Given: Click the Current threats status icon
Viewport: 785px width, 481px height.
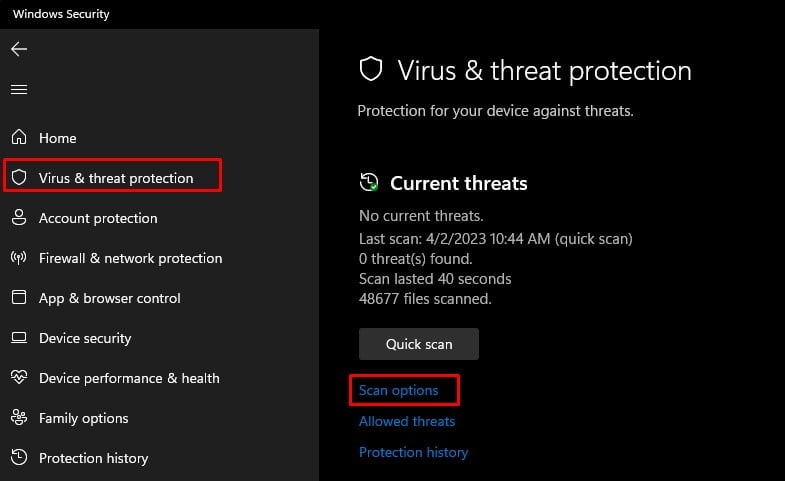Looking at the screenshot, I should (x=369, y=183).
